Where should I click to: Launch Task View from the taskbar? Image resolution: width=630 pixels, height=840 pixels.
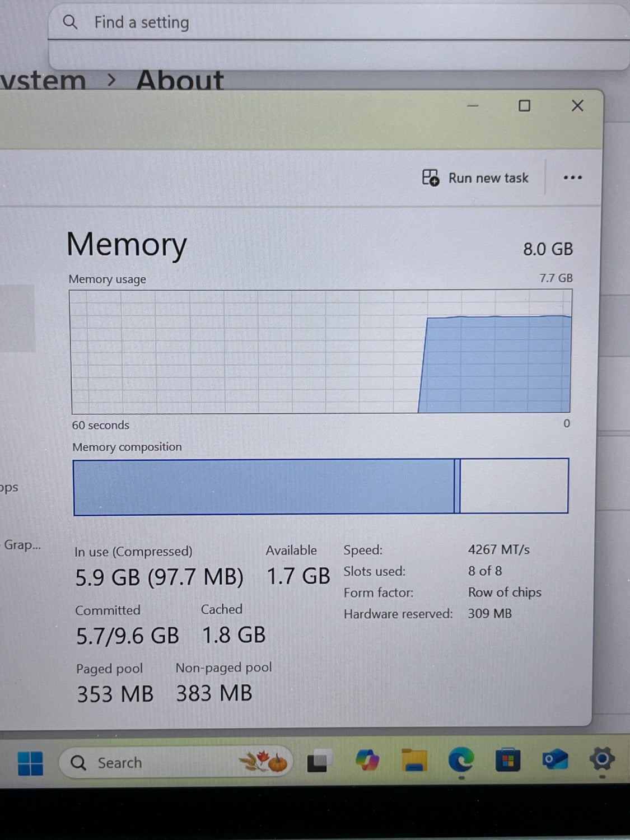(317, 762)
